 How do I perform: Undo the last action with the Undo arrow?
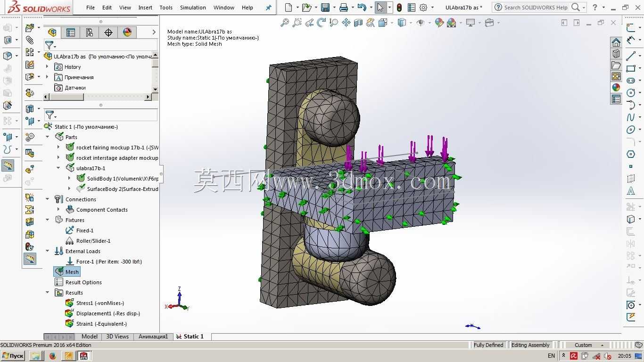362,7
